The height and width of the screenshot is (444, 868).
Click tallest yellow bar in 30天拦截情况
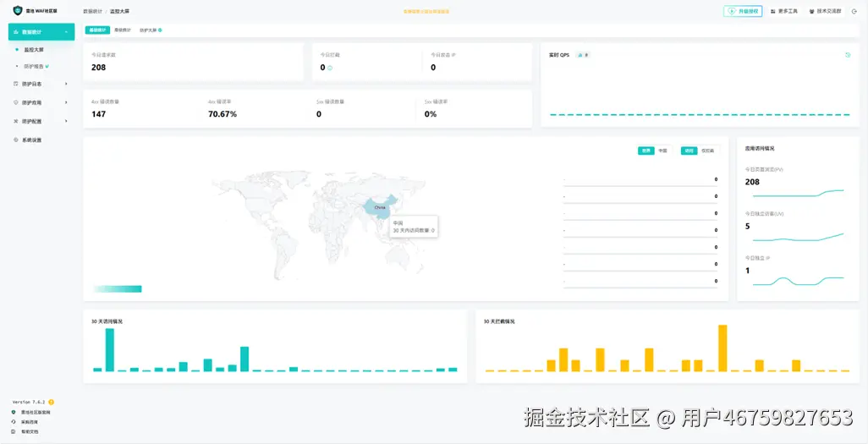pyautogui.click(x=722, y=348)
